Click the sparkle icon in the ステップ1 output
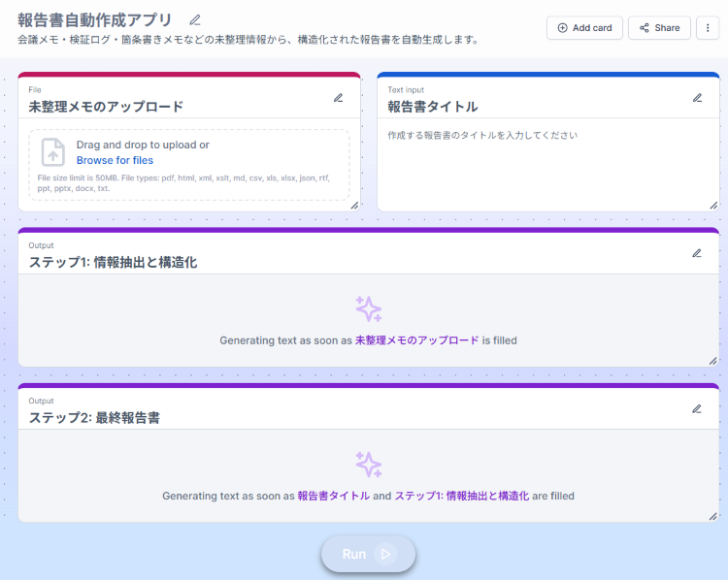 [x=369, y=308]
